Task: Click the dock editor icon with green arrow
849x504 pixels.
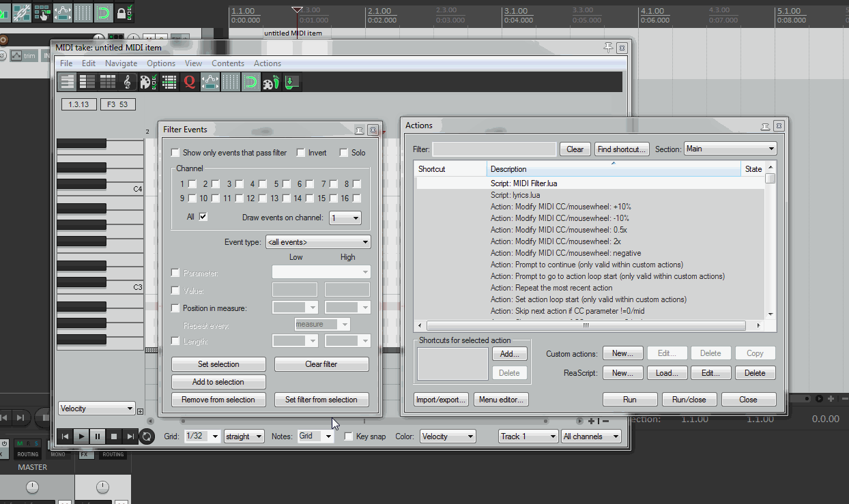Action: click(292, 82)
